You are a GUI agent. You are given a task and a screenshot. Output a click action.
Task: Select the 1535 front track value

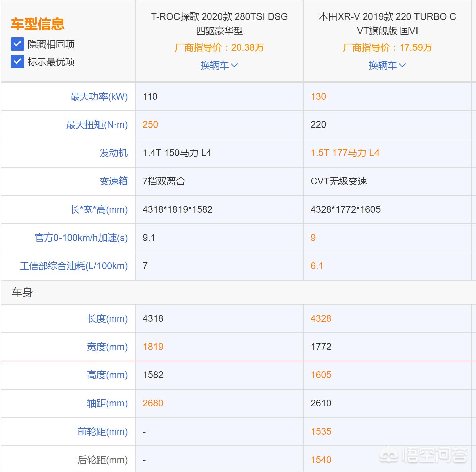click(x=321, y=432)
